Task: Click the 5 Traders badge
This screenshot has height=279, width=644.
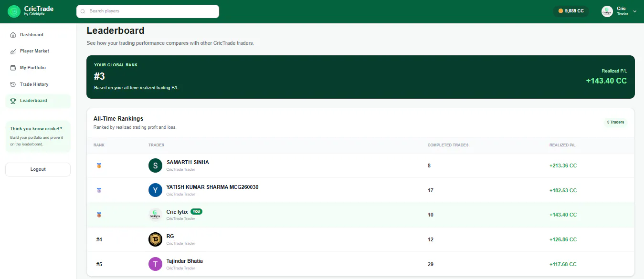Action: pyautogui.click(x=615, y=123)
